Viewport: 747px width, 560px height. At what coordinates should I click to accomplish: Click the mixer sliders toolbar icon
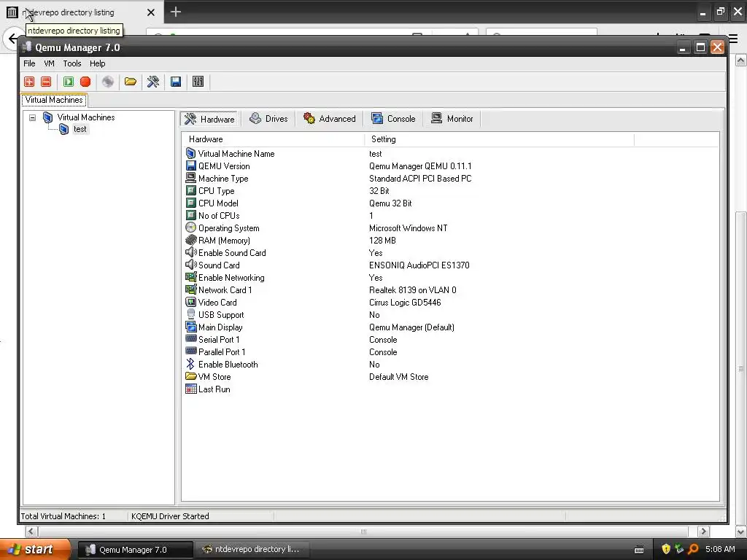click(x=198, y=82)
